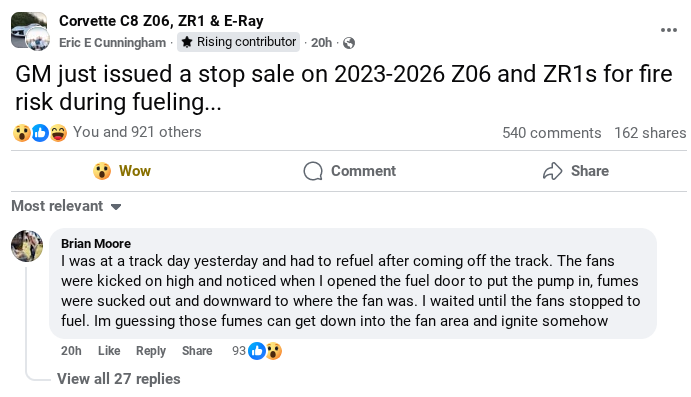
Task: Click the speech bubble Comment icon
Action: pyautogui.click(x=313, y=171)
